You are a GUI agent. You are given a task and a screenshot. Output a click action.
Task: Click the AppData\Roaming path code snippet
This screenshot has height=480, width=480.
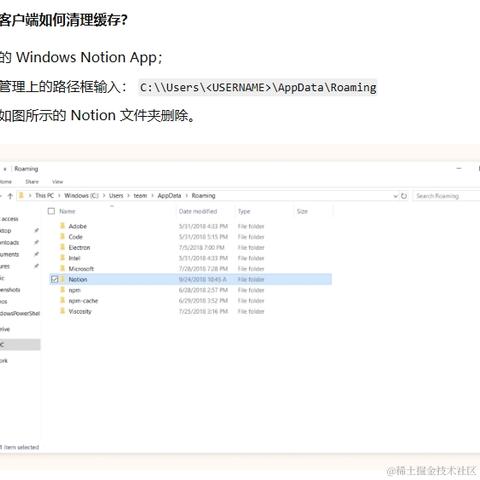(x=258, y=87)
